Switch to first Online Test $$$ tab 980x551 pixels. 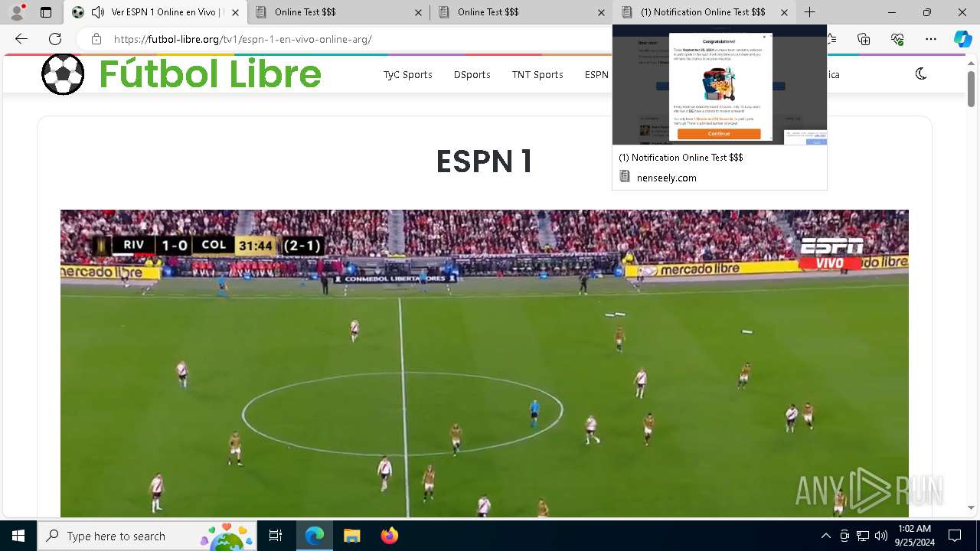click(338, 12)
